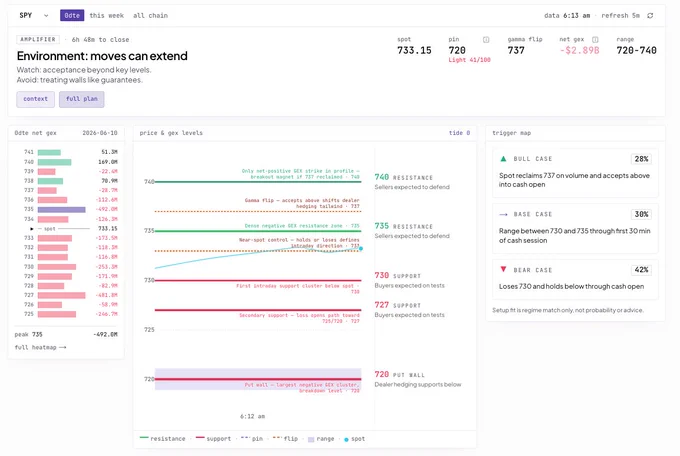Viewport: 680px width, 456px height.
Task: Click the red 720 put wall line on chart
Action: click(x=258, y=379)
